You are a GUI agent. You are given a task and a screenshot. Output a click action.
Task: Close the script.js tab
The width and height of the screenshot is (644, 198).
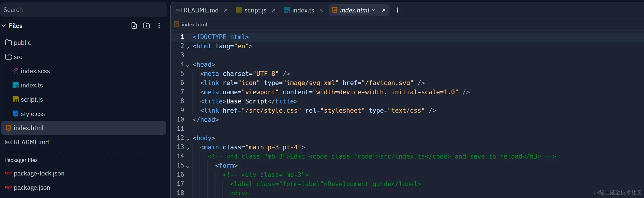(x=274, y=10)
